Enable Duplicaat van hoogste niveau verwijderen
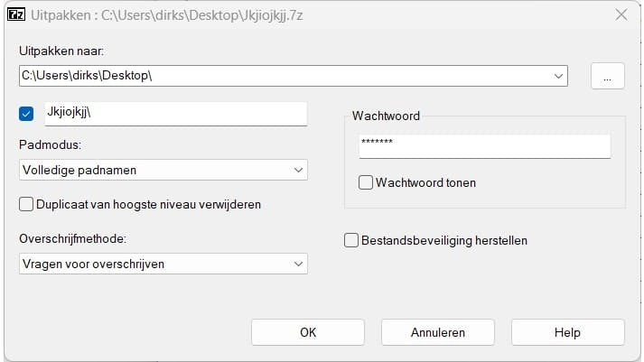The height and width of the screenshot is (362, 644). (25, 204)
